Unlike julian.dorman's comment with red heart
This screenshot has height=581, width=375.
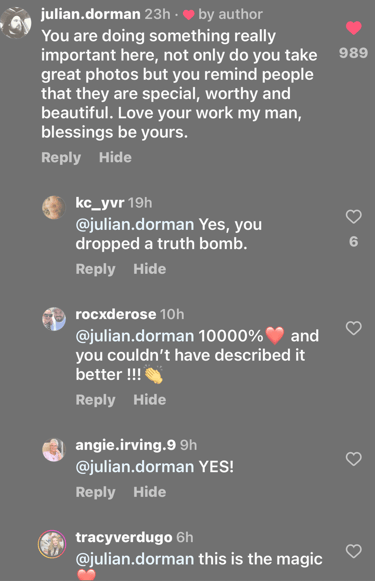pyautogui.click(x=354, y=28)
